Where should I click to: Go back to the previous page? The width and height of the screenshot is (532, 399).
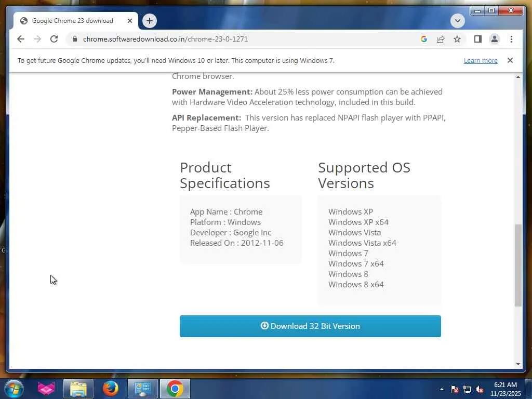click(x=21, y=39)
